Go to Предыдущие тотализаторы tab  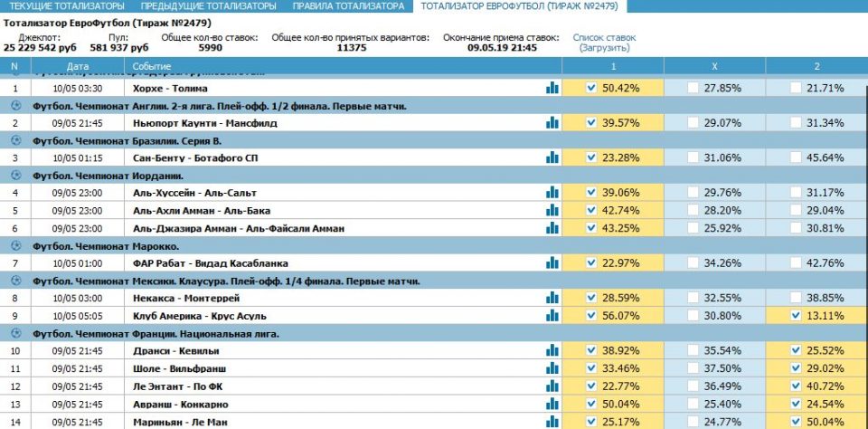pyautogui.click(x=209, y=6)
